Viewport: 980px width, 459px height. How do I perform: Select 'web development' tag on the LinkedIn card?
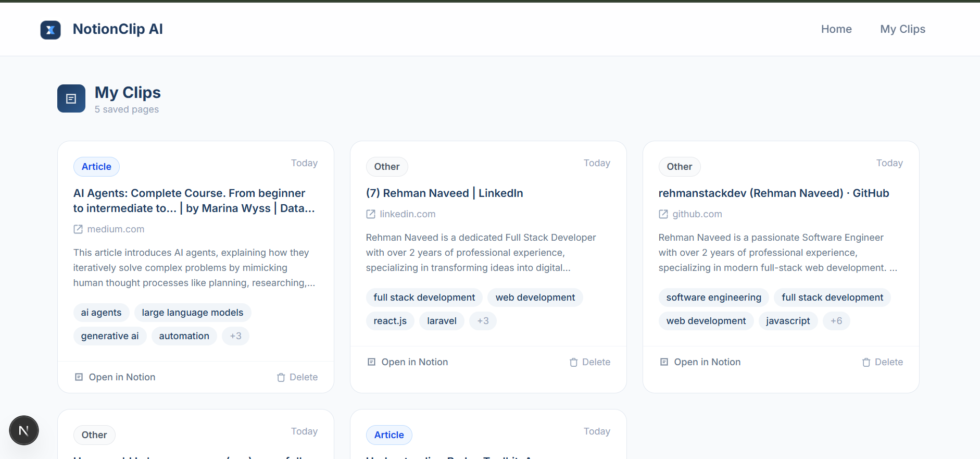pyautogui.click(x=535, y=297)
